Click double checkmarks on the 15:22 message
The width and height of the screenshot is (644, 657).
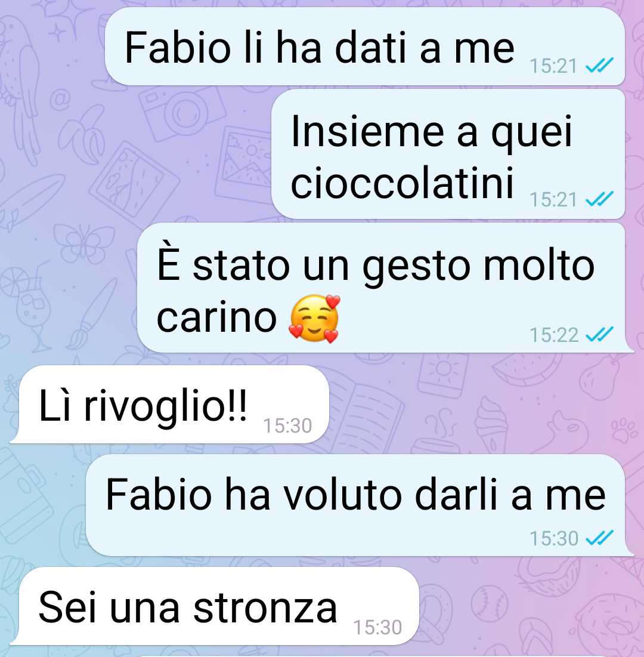[599, 334]
